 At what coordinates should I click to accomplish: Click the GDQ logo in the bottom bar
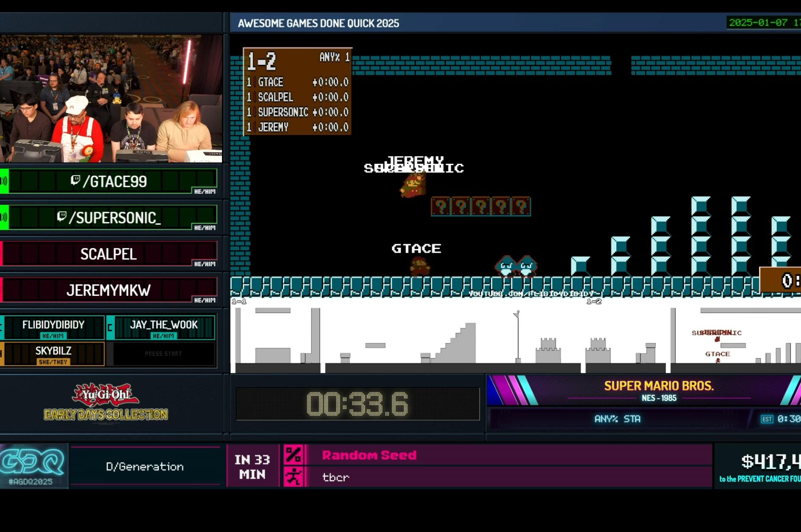point(32,462)
